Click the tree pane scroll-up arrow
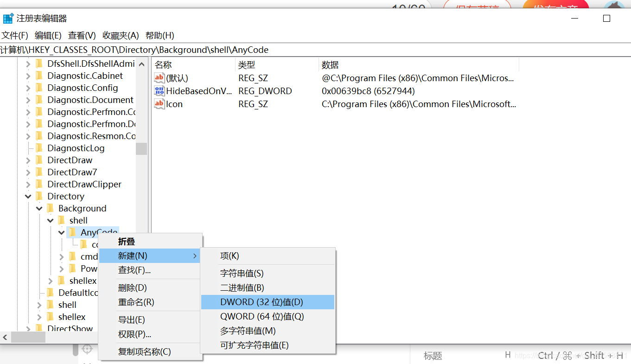The height and width of the screenshot is (364, 631). click(x=141, y=64)
